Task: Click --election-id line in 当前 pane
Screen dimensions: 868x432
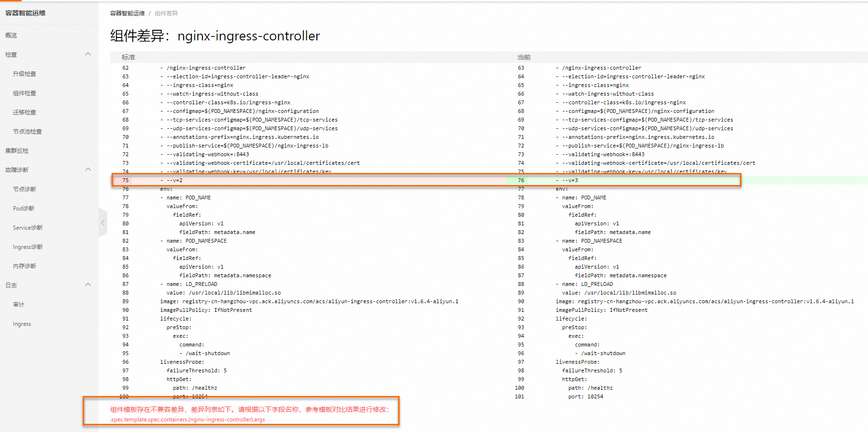Action: [x=630, y=76]
